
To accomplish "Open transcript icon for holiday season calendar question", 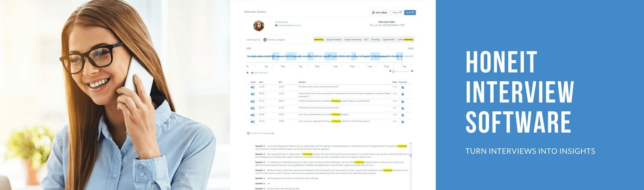I will point(403,122).
